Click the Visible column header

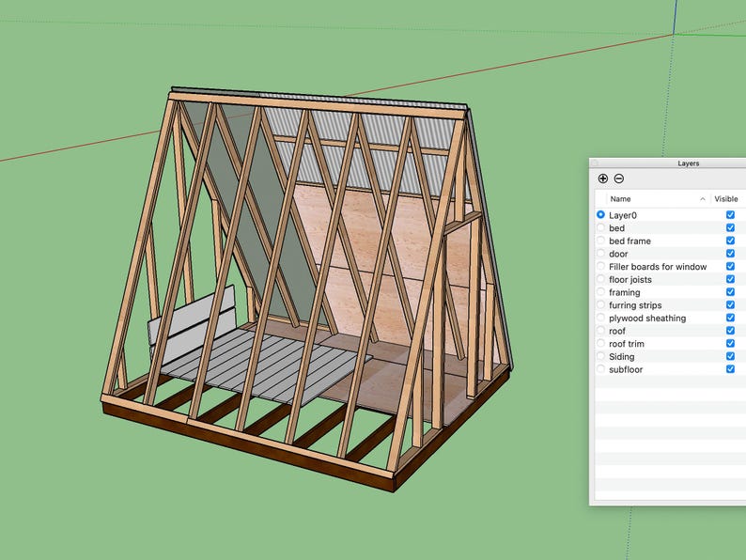coord(726,199)
